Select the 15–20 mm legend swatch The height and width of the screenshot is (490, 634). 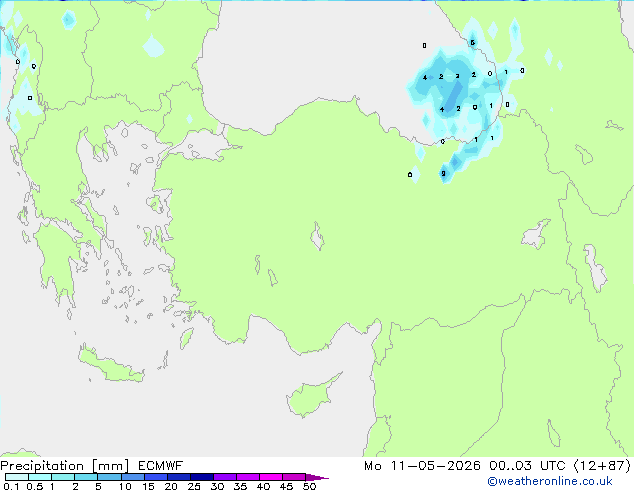point(156,477)
